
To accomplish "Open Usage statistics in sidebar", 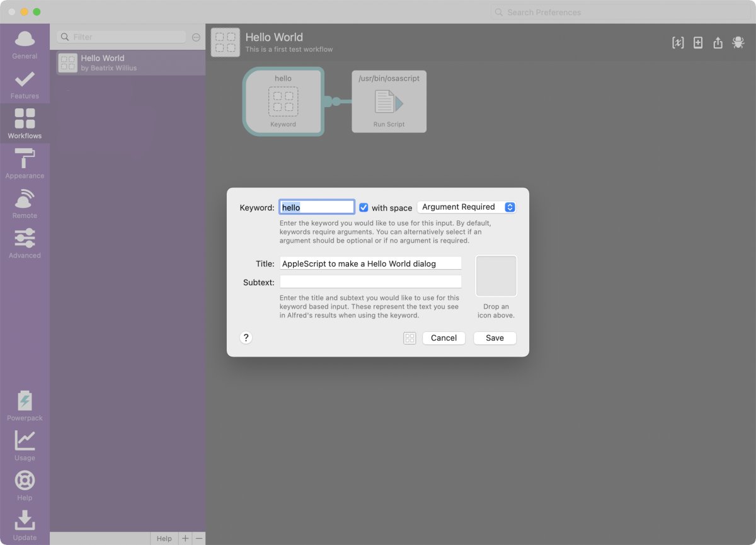I will [25, 446].
